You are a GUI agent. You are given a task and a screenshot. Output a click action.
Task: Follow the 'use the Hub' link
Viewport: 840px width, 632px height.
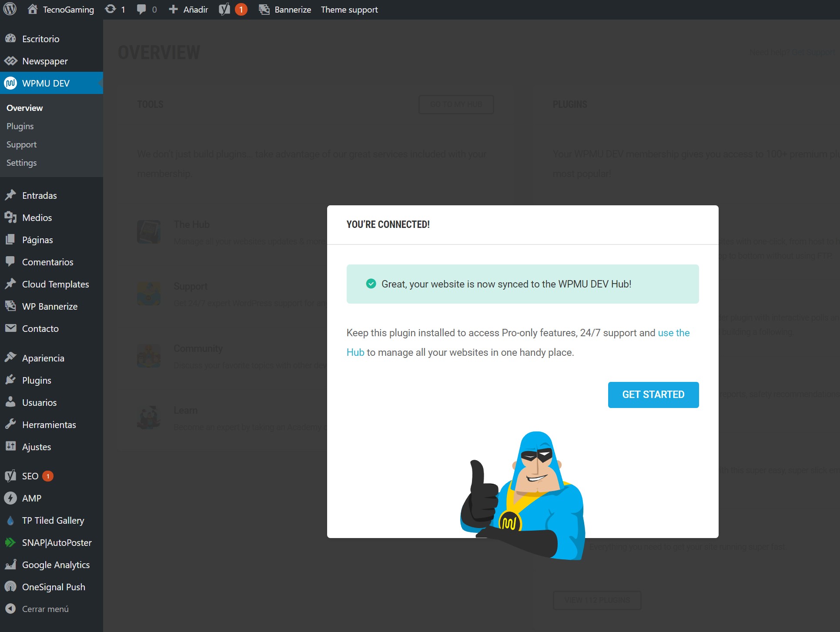pos(674,333)
